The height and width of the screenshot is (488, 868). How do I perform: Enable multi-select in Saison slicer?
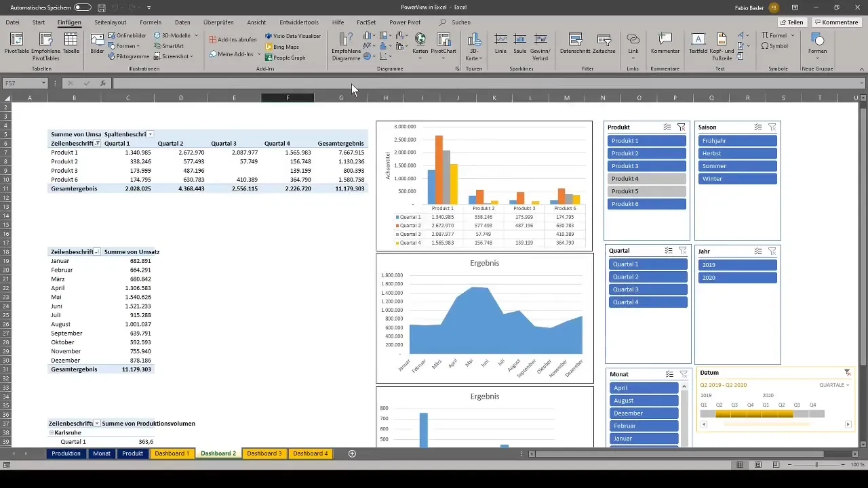coord(758,127)
